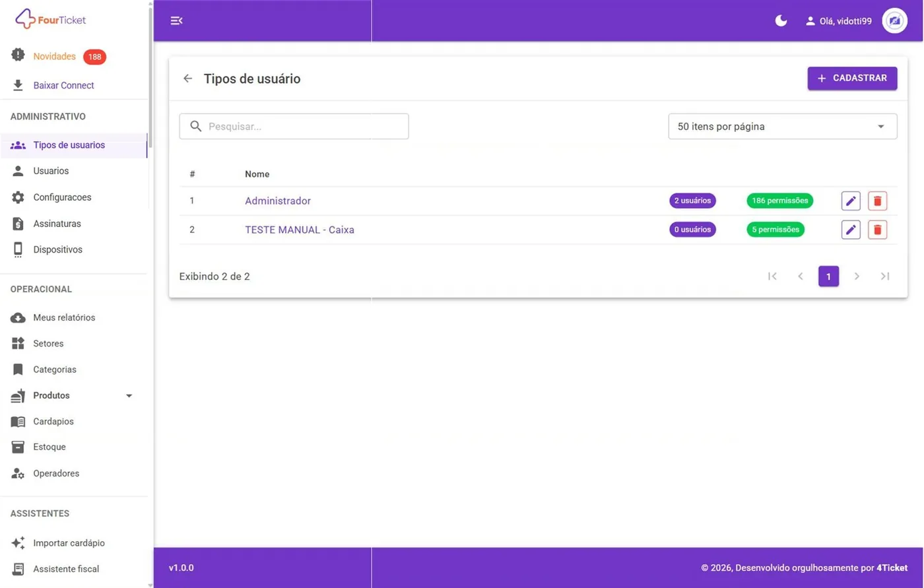Click Baixar Connect download item

63,85
